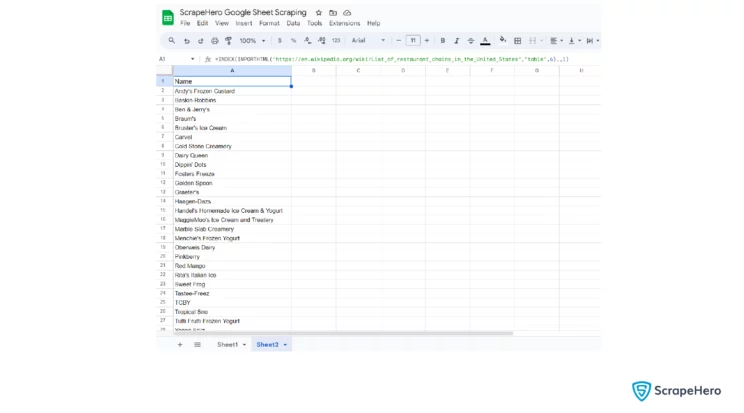Show the all sheets list
744x413 pixels.
coord(197,345)
